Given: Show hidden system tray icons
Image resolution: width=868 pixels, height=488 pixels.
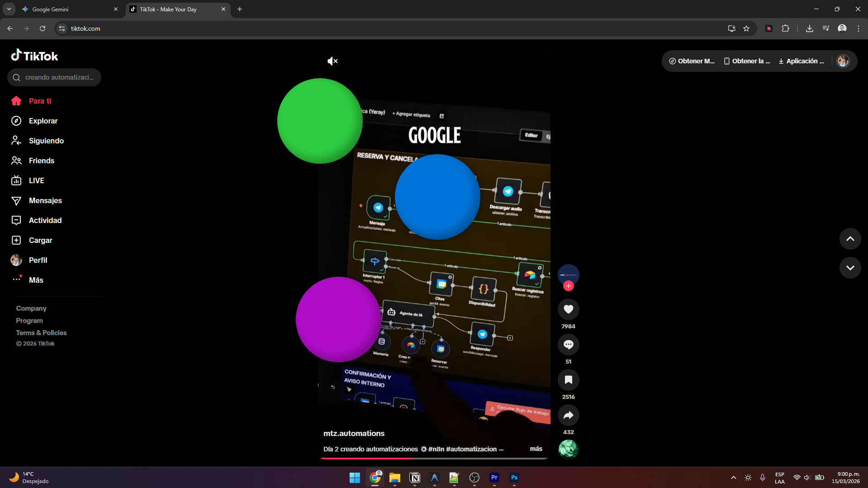Looking at the screenshot, I should point(734,478).
